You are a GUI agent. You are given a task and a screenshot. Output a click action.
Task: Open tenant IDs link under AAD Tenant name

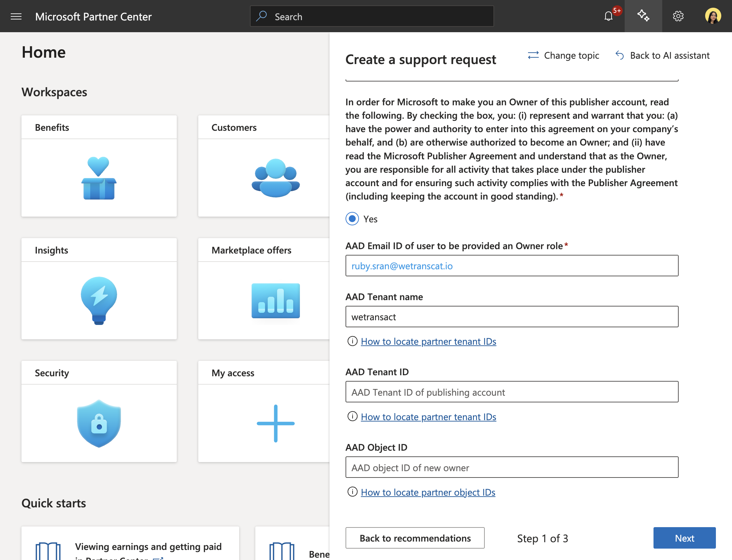tap(428, 341)
